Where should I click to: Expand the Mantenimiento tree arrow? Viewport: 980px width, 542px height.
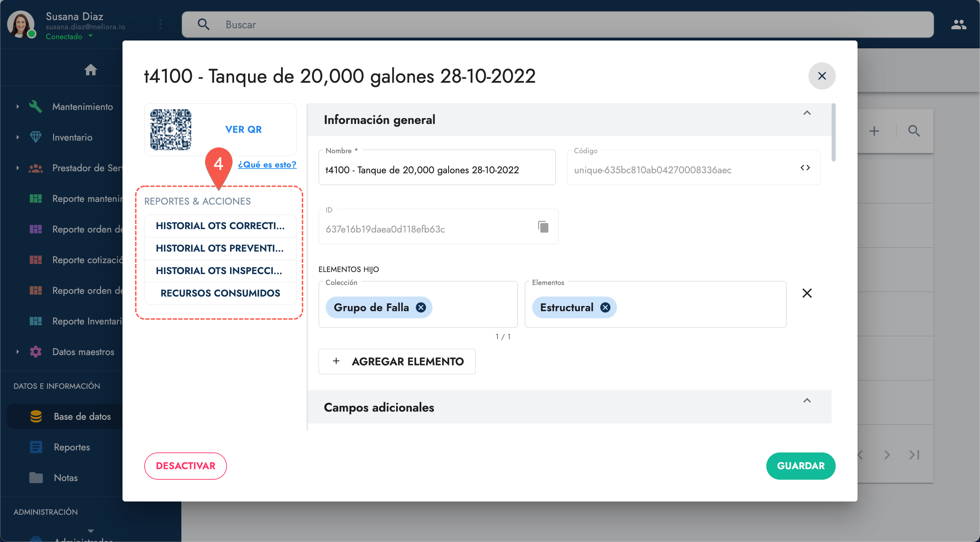pyautogui.click(x=17, y=107)
